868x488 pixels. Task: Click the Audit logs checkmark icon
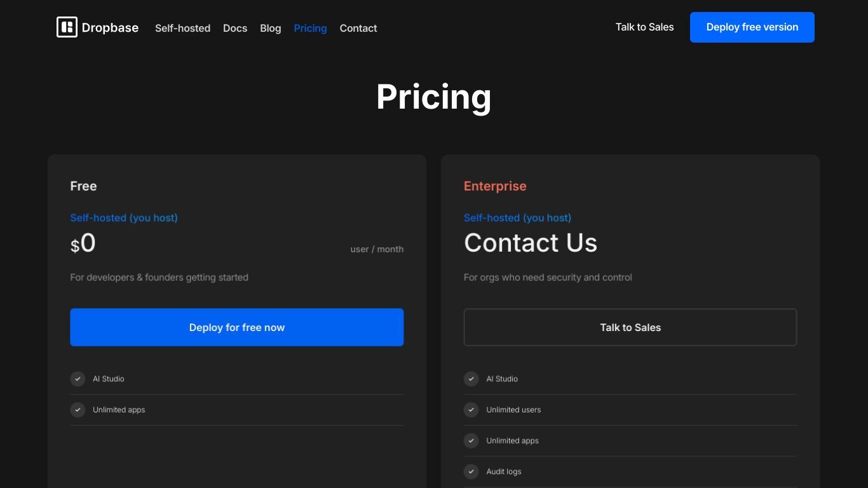click(x=471, y=471)
